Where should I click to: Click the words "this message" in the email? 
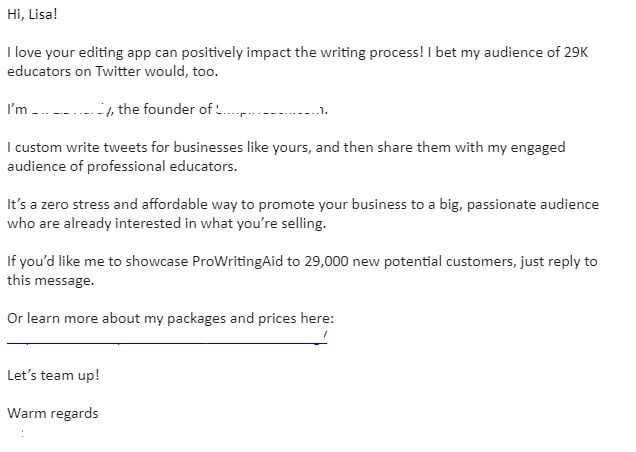click(x=49, y=281)
